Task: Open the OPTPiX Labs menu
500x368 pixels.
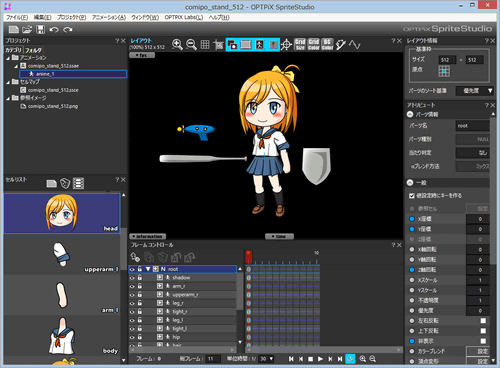Action: pos(184,17)
